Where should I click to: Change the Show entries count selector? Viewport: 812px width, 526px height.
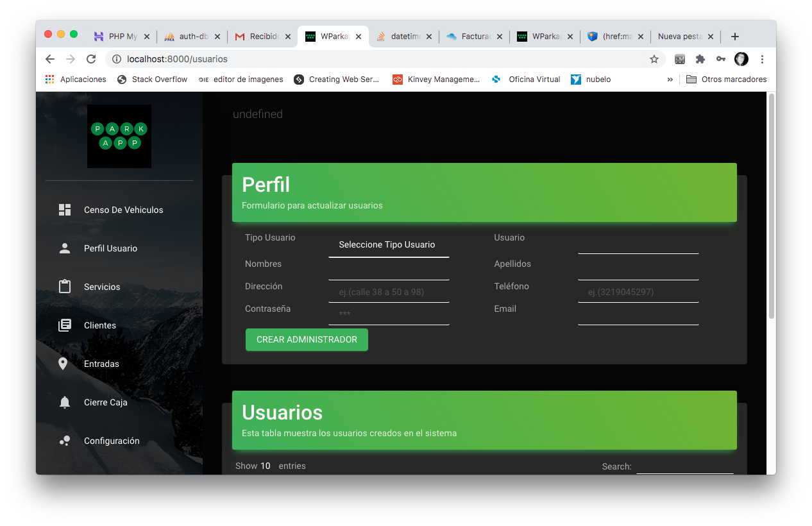[266, 466]
